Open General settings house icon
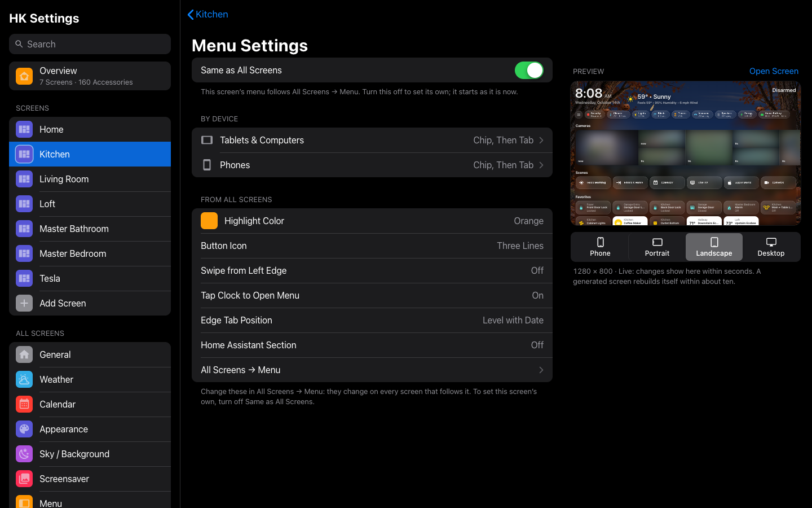Image resolution: width=812 pixels, height=508 pixels. click(x=24, y=354)
